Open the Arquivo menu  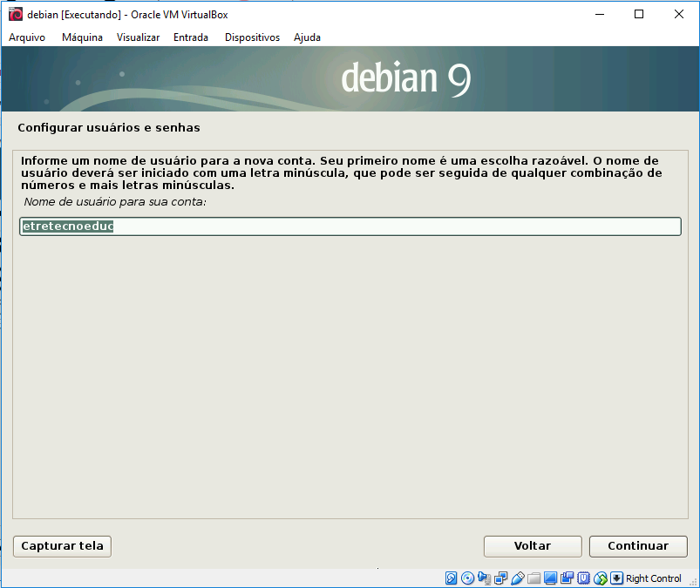coord(27,37)
